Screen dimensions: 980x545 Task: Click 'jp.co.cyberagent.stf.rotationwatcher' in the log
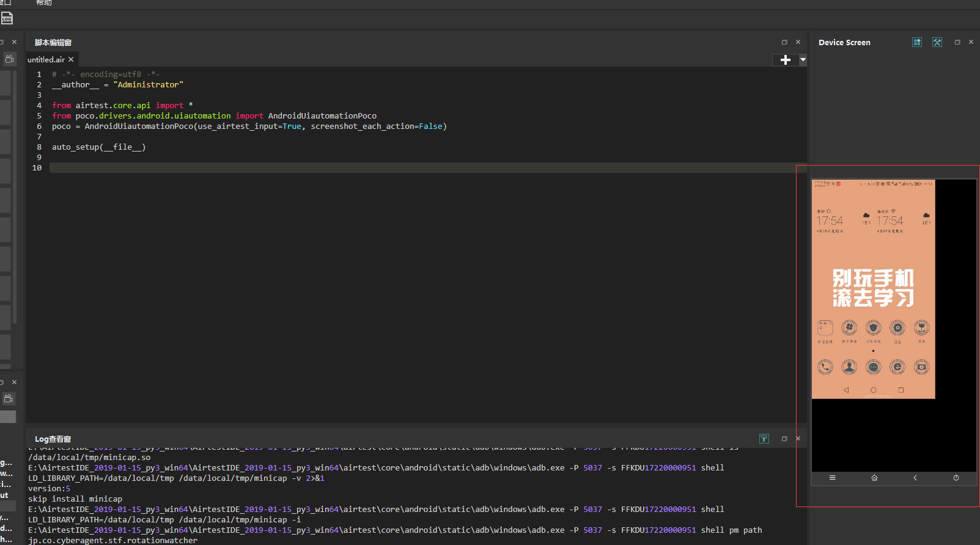click(x=113, y=541)
